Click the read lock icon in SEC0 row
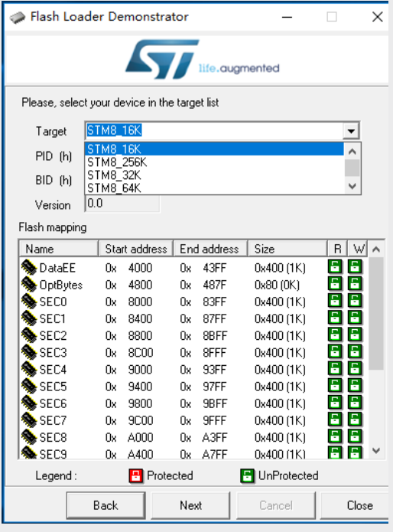Viewport: 393px width, 532px height. click(x=335, y=301)
